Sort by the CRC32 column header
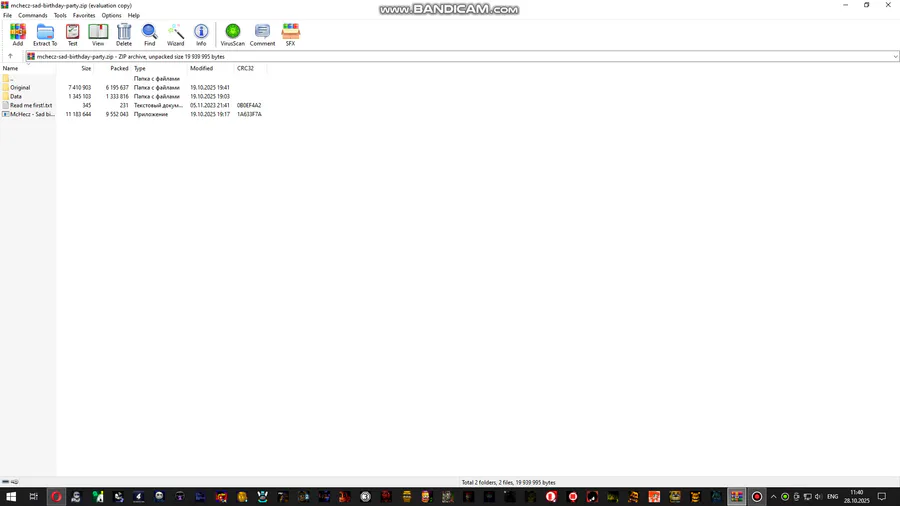 (250, 68)
